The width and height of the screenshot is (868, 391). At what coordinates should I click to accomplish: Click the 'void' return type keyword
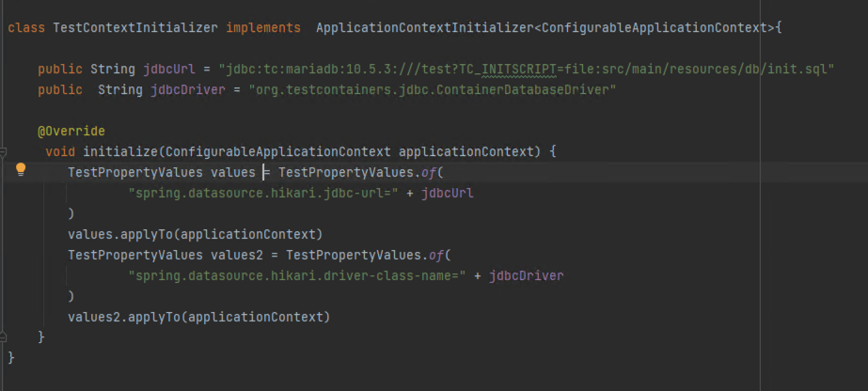click(x=60, y=151)
